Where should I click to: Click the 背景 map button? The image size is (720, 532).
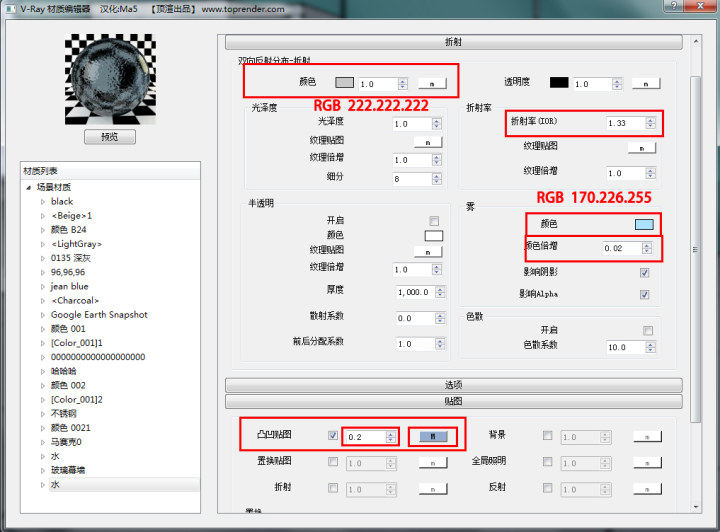coord(647,437)
